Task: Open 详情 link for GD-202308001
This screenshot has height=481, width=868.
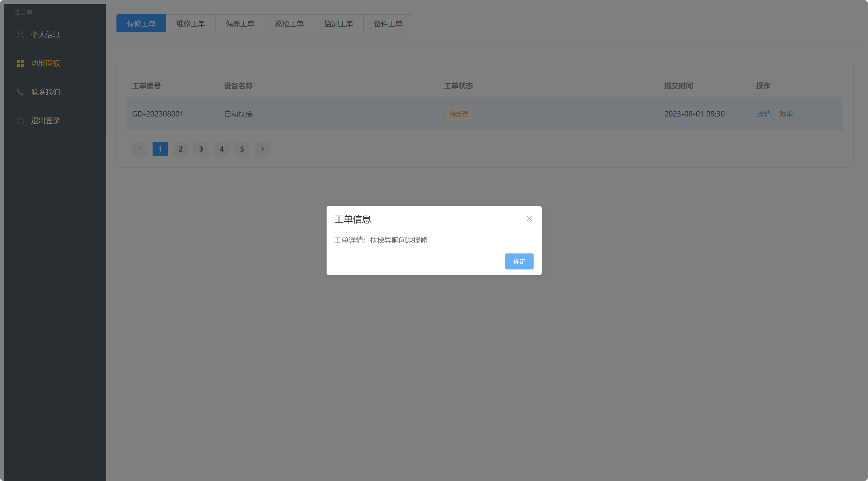Action: (763, 114)
